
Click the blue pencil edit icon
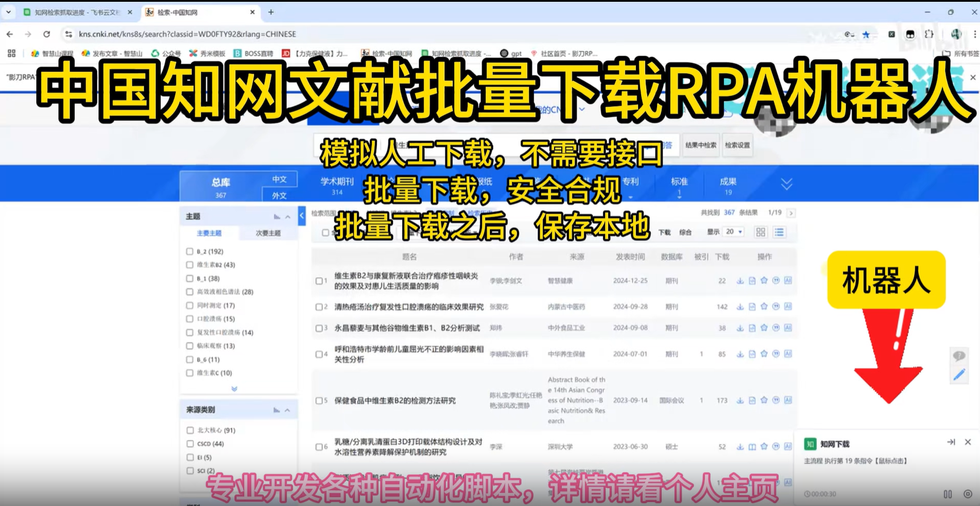point(959,375)
